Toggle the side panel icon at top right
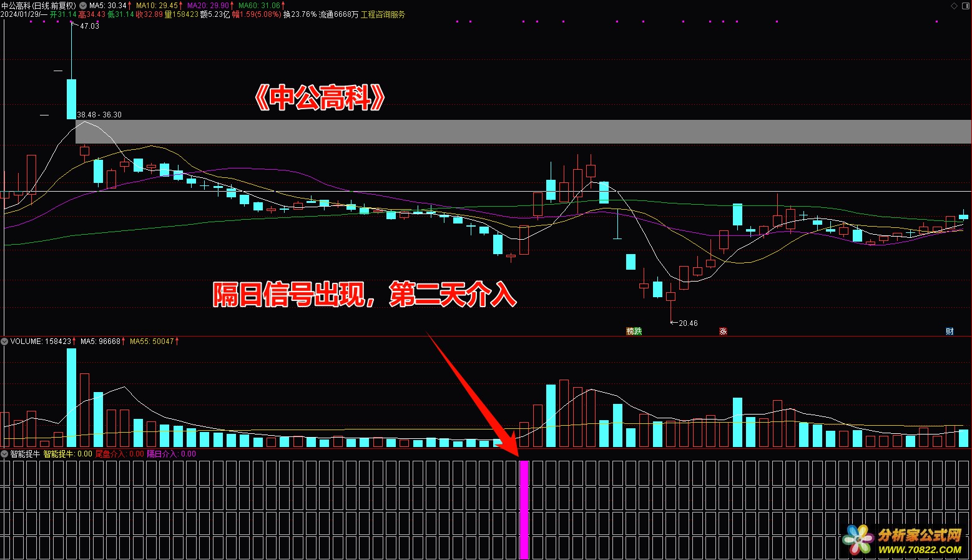 965,6
